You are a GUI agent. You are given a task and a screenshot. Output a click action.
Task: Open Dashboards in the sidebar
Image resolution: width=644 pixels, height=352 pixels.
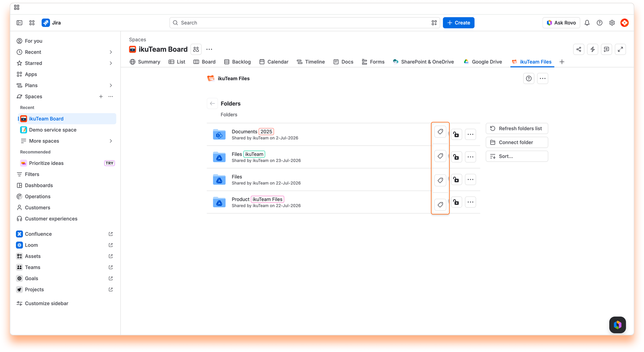[x=65, y=185]
